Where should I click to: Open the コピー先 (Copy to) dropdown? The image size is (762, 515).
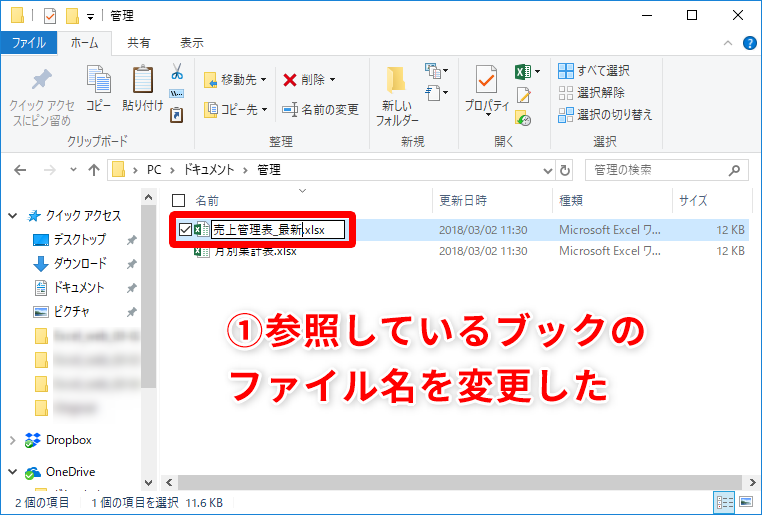(264, 110)
